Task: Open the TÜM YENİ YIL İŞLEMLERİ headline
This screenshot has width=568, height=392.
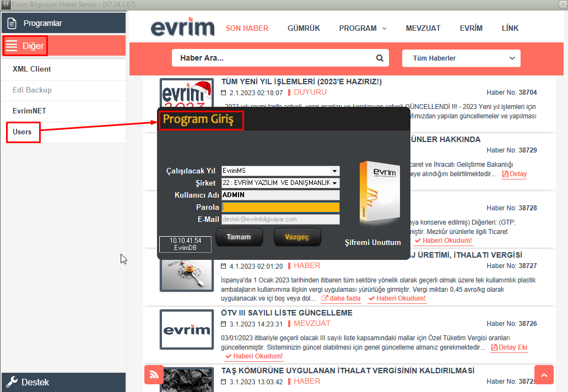Action: pyautogui.click(x=301, y=81)
